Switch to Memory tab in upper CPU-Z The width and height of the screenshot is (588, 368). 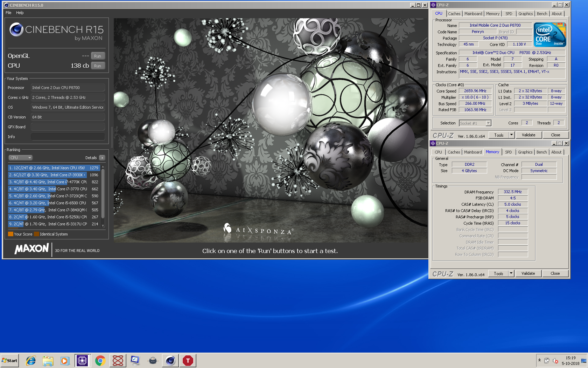tap(493, 14)
